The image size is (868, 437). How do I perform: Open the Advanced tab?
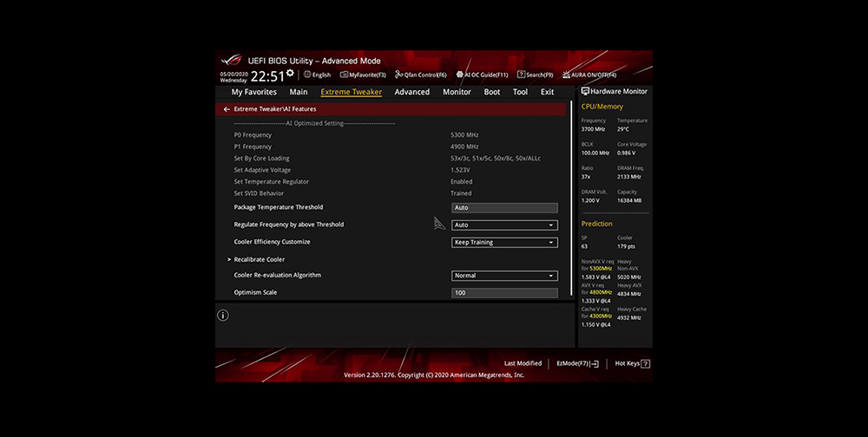[411, 92]
